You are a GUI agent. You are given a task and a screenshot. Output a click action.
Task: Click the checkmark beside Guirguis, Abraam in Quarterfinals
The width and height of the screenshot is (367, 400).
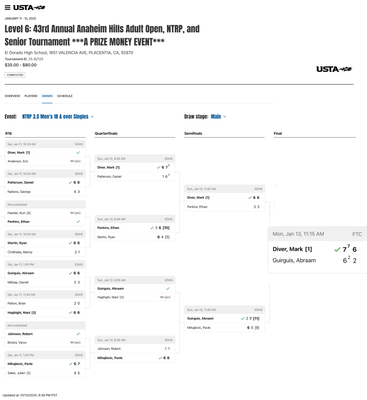click(168, 288)
